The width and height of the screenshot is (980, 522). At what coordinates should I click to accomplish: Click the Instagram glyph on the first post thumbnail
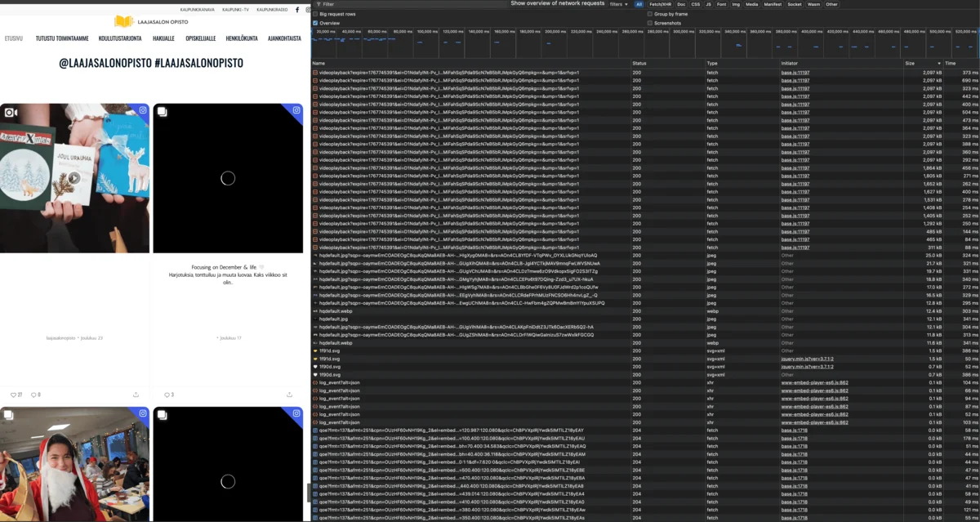(x=142, y=110)
